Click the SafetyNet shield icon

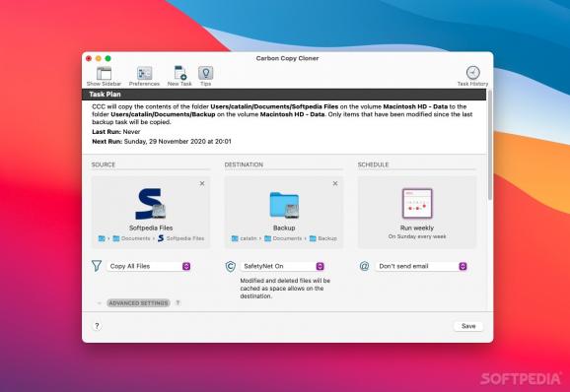[x=231, y=266]
